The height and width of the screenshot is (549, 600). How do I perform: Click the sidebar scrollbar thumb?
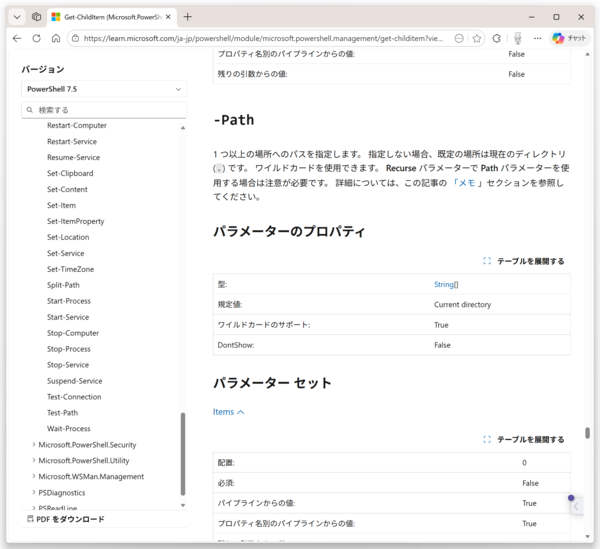click(183, 454)
